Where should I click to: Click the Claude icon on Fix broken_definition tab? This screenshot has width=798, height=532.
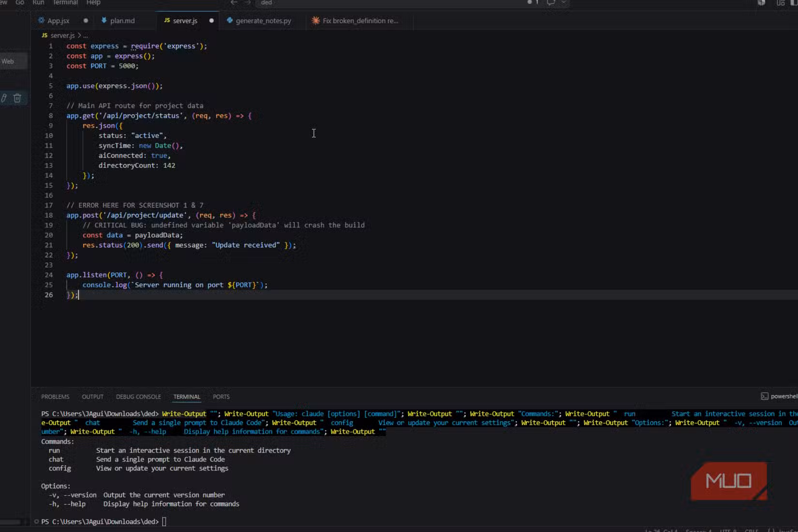tap(316, 20)
